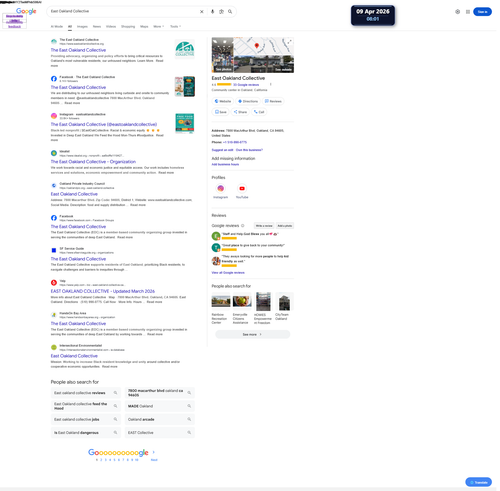
Task: Click the HandsOn Bay Area favicon
Action: pos(54,315)
